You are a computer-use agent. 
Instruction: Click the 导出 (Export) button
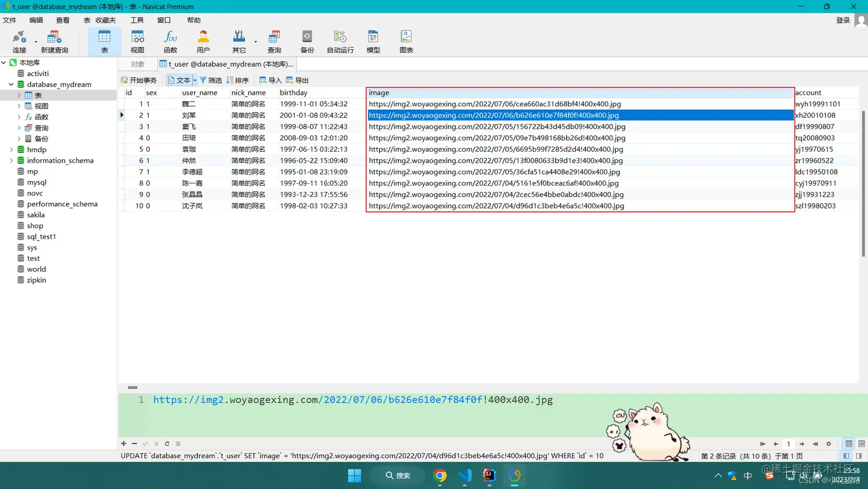(x=297, y=80)
